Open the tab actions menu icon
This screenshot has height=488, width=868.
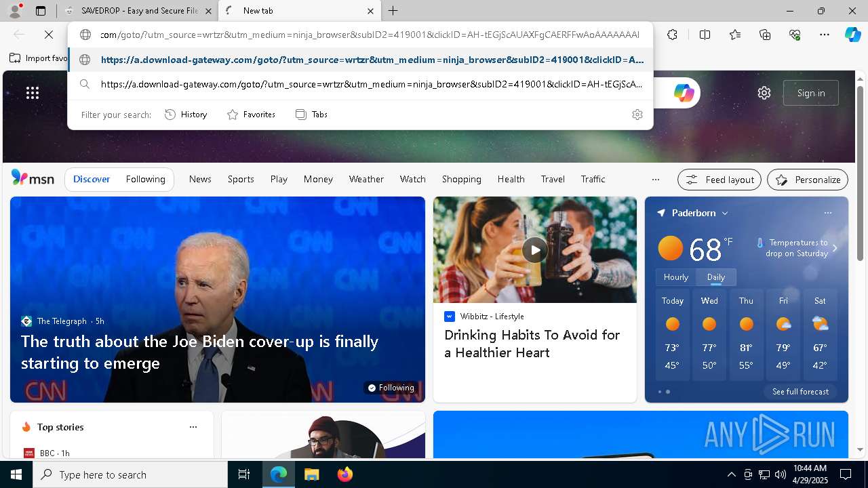[41, 11]
